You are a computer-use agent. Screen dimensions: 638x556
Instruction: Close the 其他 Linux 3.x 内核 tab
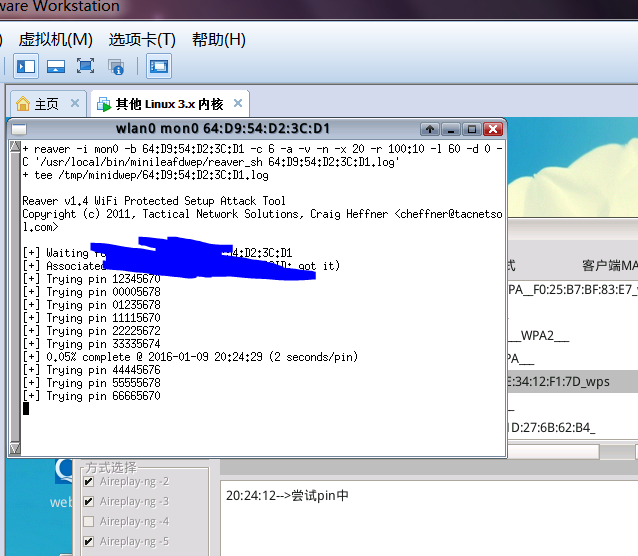[238, 103]
